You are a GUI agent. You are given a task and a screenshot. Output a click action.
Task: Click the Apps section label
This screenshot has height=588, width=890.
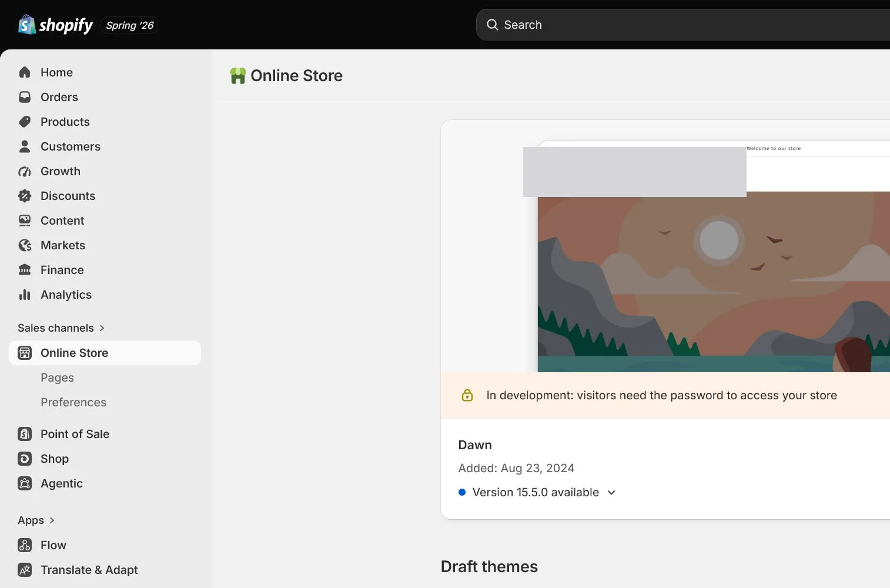point(31,520)
